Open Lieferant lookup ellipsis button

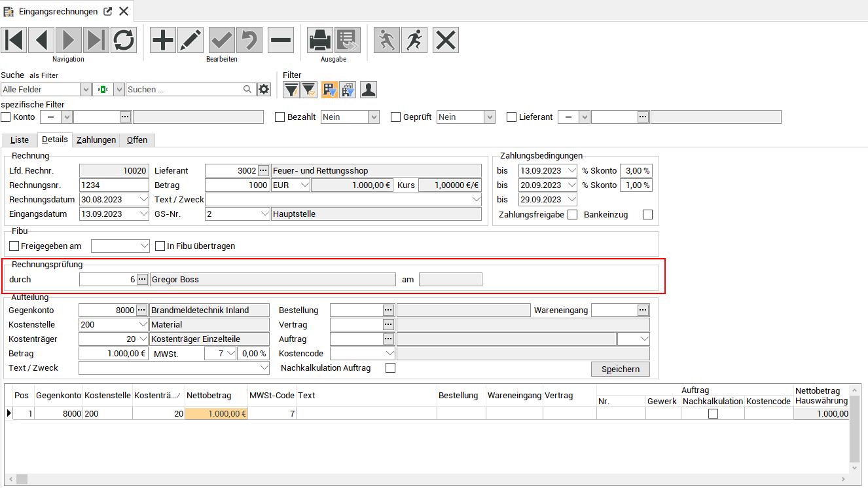(263, 171)
